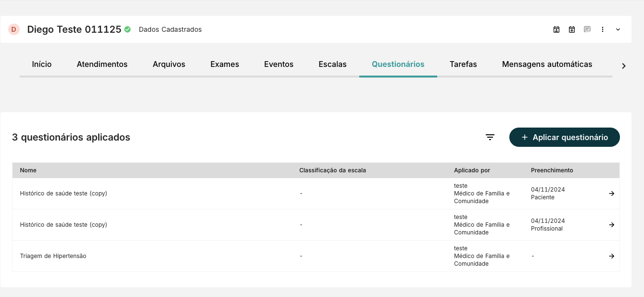The width and height of the screenshot is (644, 297).
Task: Click the Tarefas tab
Action: (x=463, y=64)
